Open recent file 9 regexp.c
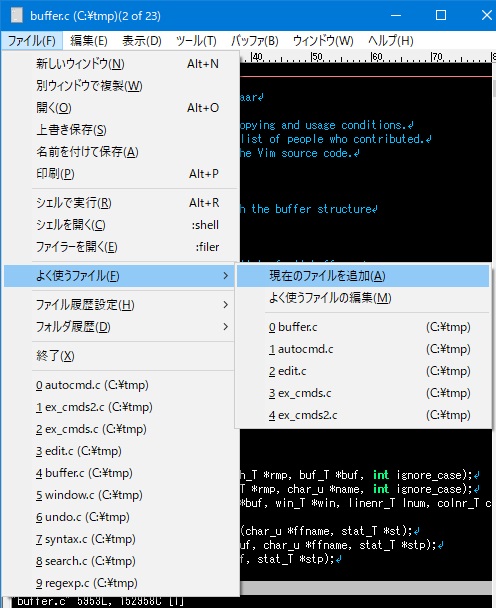The image size is (496, 608). click(x=120, y=583)
